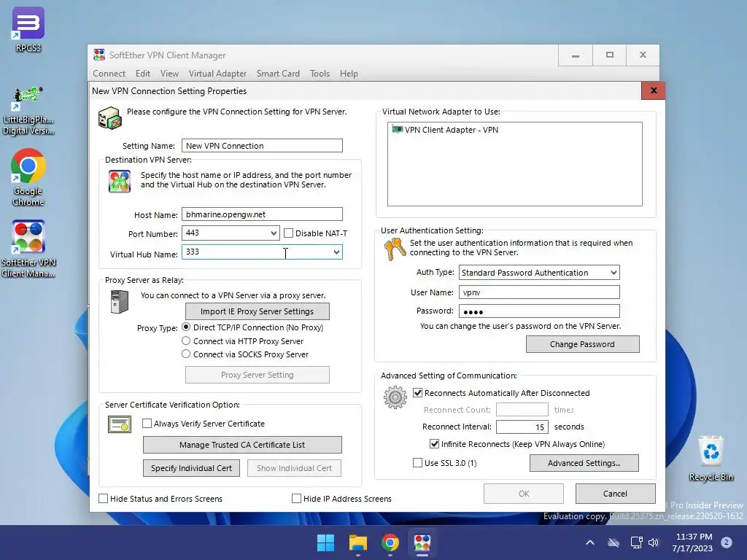Select Direct TCP/IP Connection (No Proxy)
Screen dimensions: 747x560
pos(186,327)
